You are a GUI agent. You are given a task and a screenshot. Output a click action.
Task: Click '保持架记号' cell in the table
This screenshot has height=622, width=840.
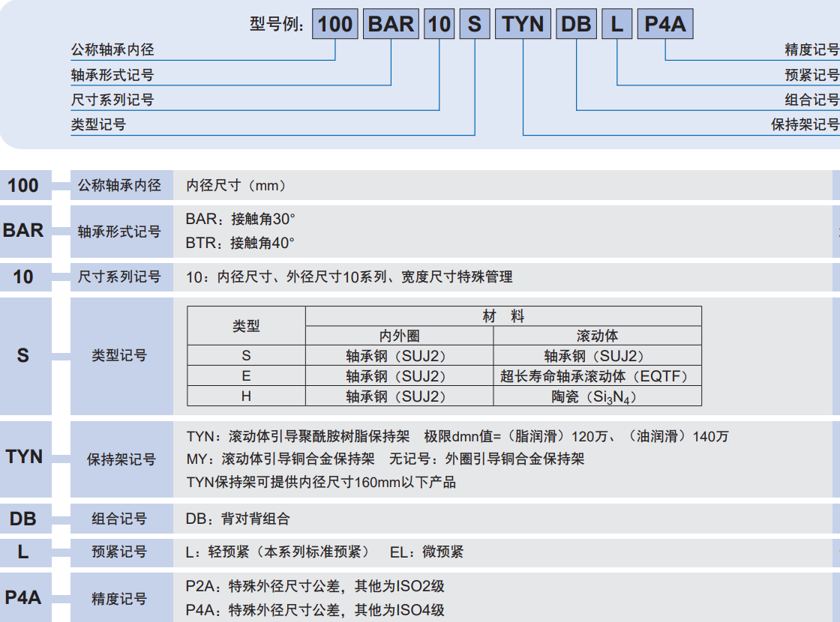pos(121,459)
